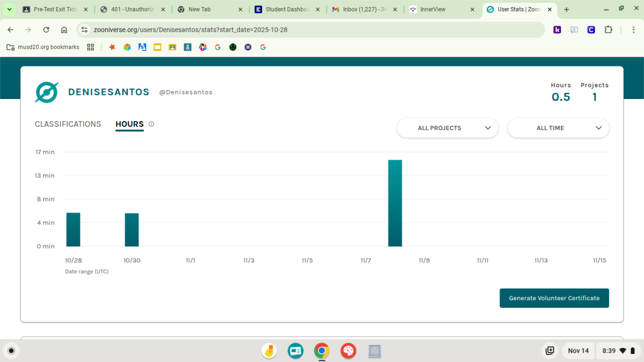
Task: Reload the Zooniverse stats page
Action: 46,30
